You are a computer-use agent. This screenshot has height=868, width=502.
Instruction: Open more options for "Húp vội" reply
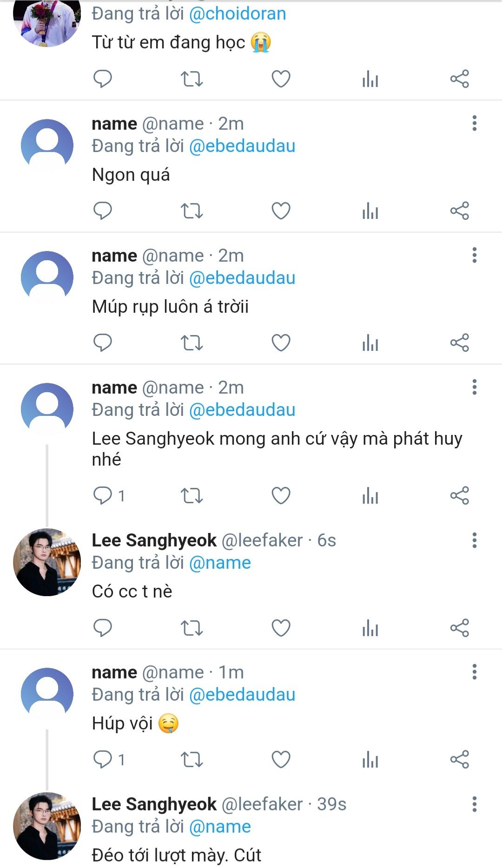click(x=474, y=672)
